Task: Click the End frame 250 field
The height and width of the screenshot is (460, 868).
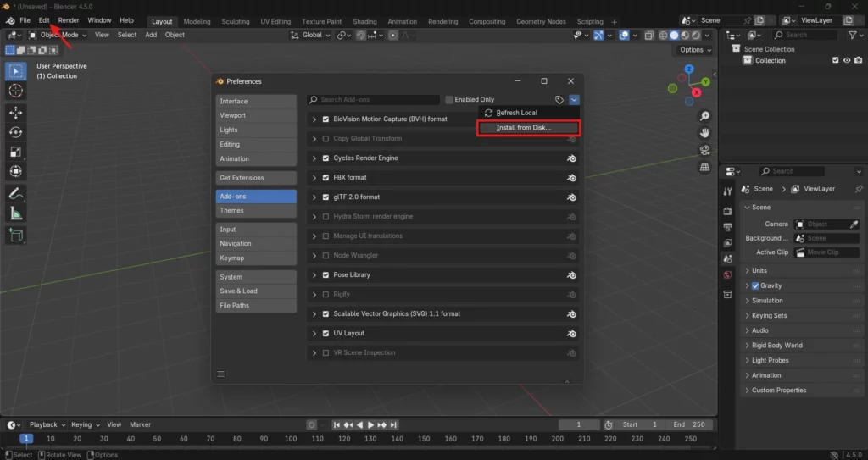Action: coord(688,424)
